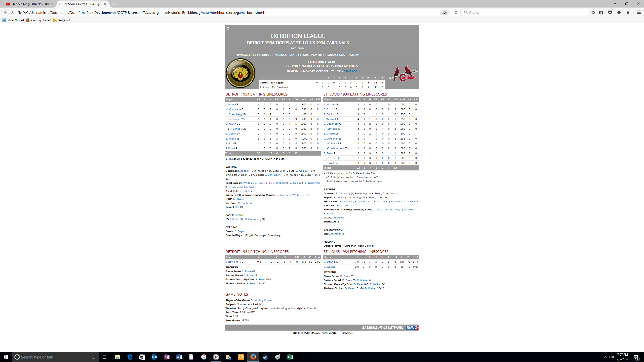Screen dimensions: 644x362
Task: Open H. Greenberg player link
Action: point(233,114)
